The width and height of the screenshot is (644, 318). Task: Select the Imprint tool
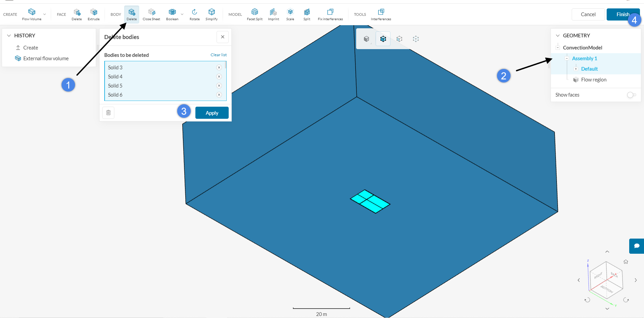coord(273,14)
